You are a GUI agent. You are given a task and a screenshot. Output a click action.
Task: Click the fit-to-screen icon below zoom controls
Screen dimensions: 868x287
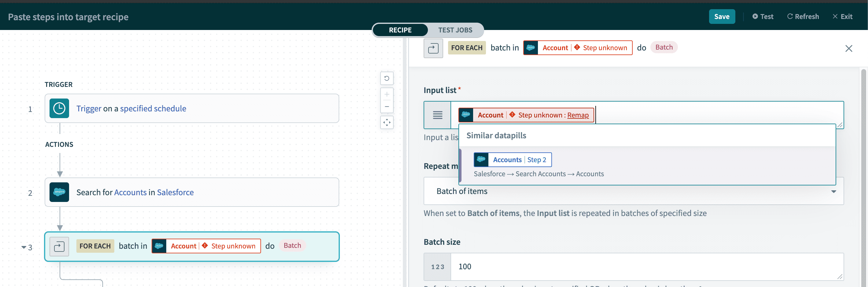coord(387,122)
